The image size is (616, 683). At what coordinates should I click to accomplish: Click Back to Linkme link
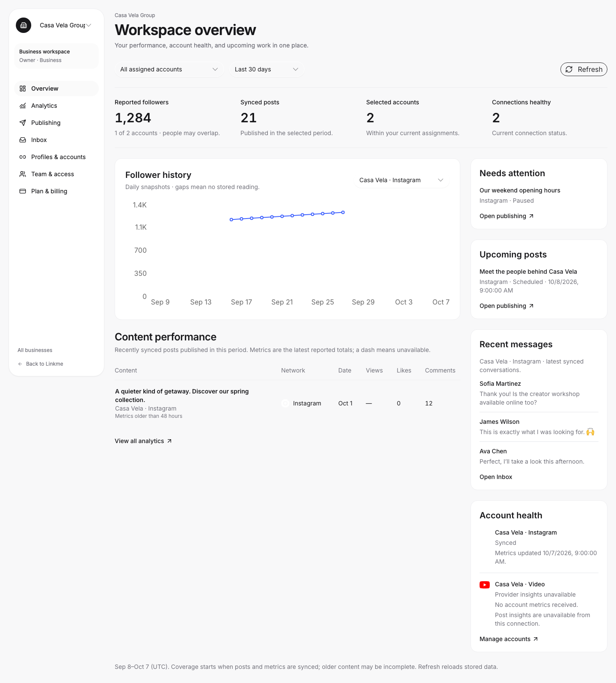(x=40, y=364)
